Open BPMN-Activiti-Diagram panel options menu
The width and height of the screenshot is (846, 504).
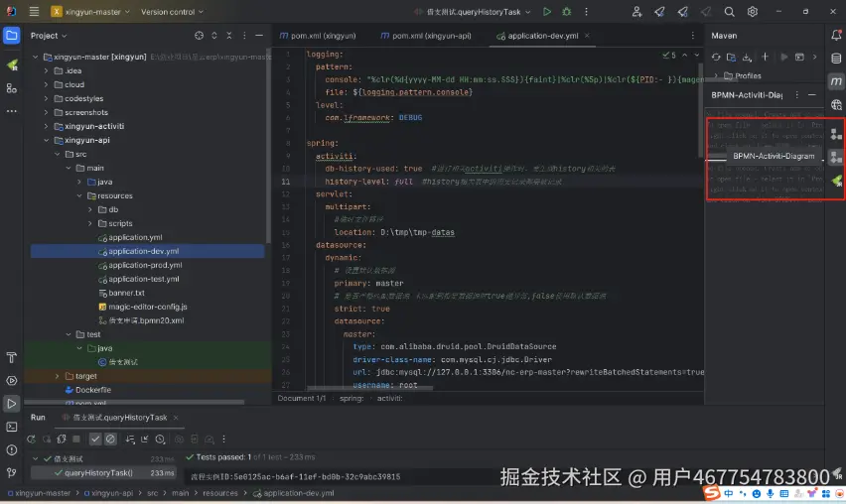pos(797,95)
